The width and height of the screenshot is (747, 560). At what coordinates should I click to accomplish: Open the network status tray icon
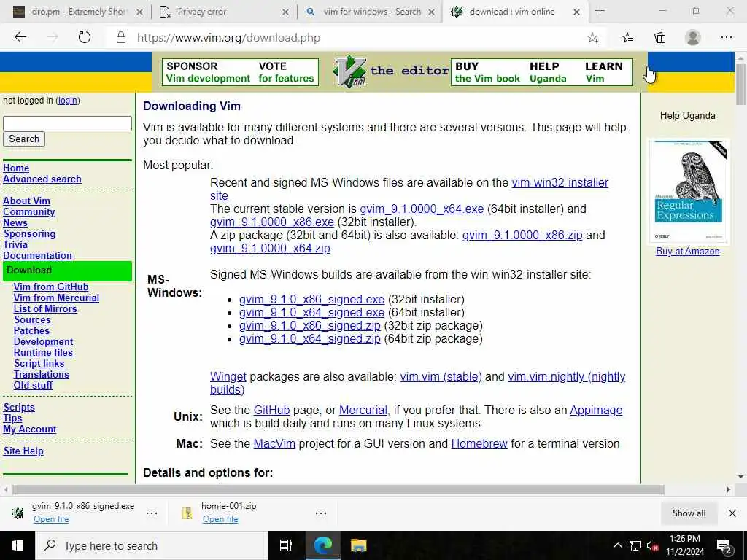coord(635,545)
